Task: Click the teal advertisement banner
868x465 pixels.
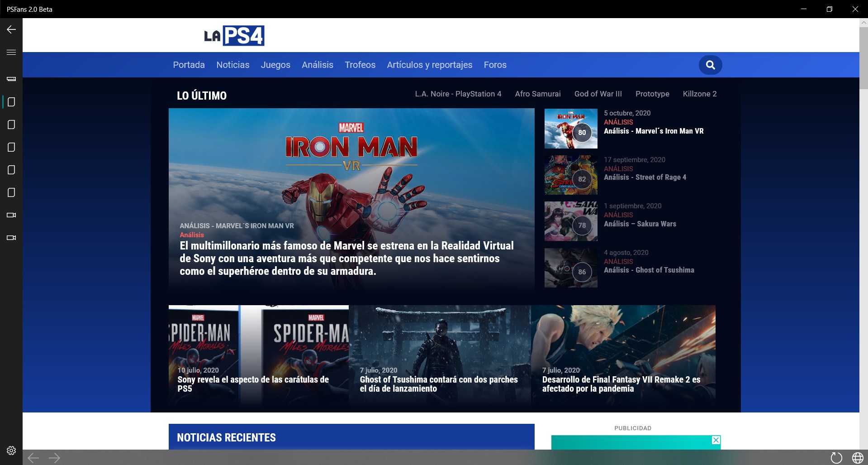Action: pyautogui.click(x=636, y=442)
